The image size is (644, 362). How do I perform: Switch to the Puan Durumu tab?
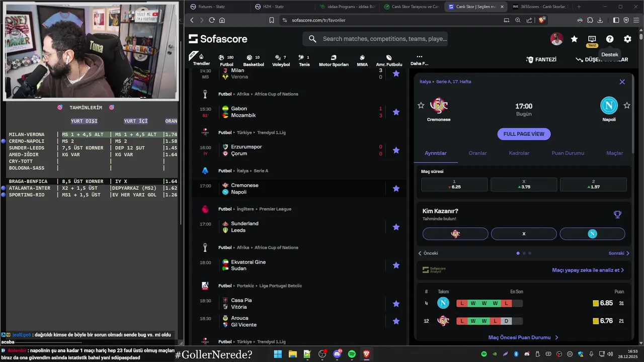(x=568, y=153)
